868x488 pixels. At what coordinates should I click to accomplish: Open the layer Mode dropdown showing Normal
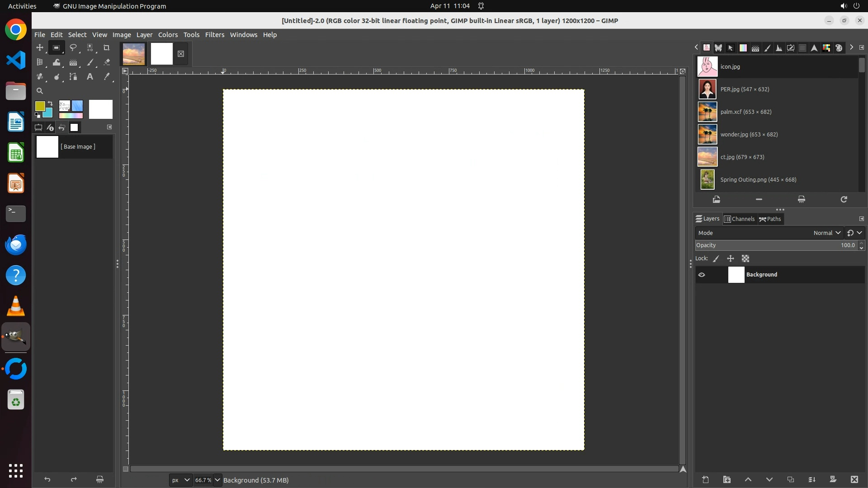point(826,233)
